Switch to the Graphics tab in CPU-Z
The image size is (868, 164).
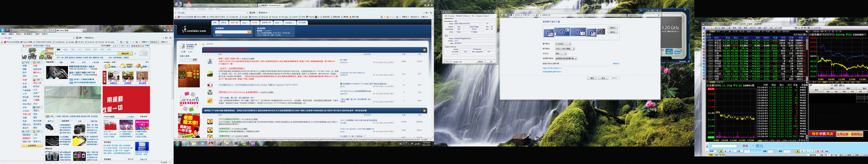479,16
